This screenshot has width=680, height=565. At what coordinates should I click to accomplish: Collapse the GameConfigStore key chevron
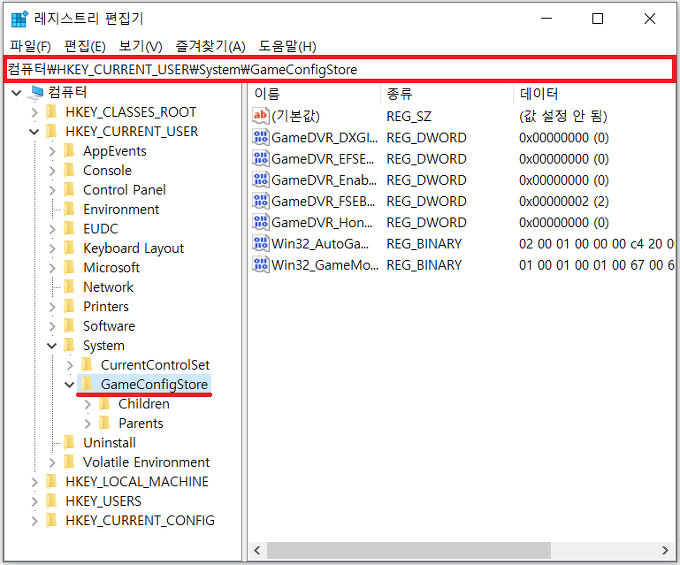pyautogui.click(x=69, y=384)
